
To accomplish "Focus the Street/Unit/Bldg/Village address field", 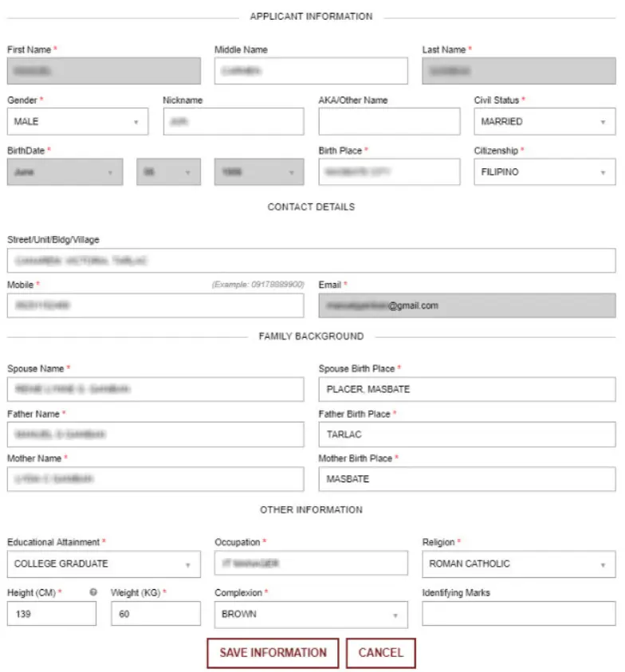I will [x=311, y=261].
